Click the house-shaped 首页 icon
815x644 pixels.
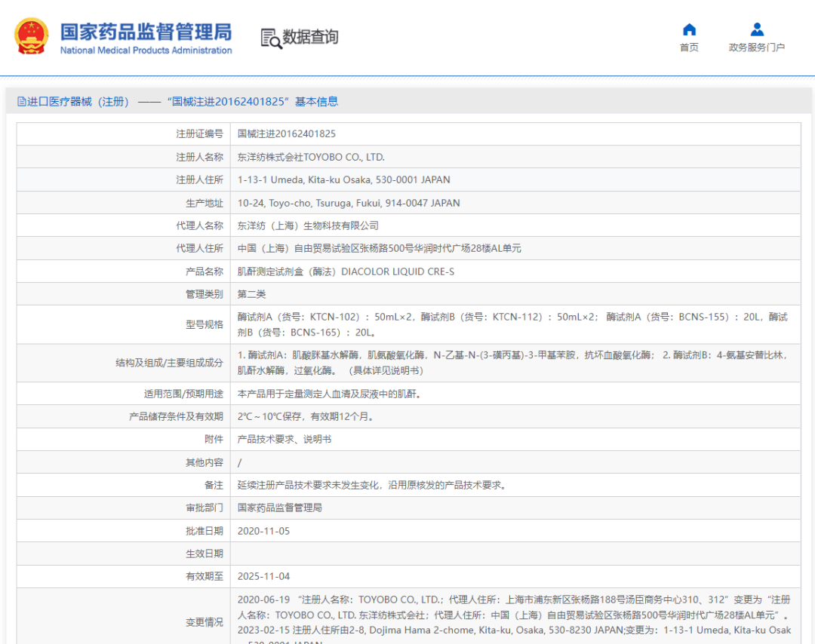tap(689, 29)
